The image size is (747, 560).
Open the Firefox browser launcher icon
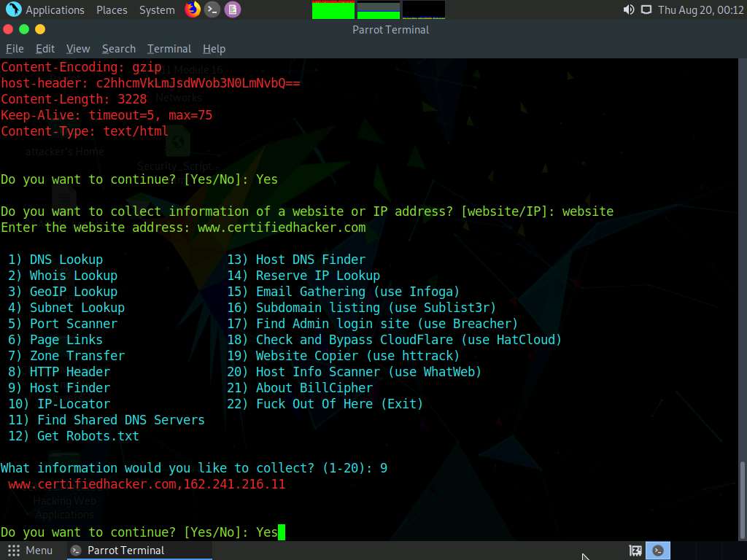(193, 9)
